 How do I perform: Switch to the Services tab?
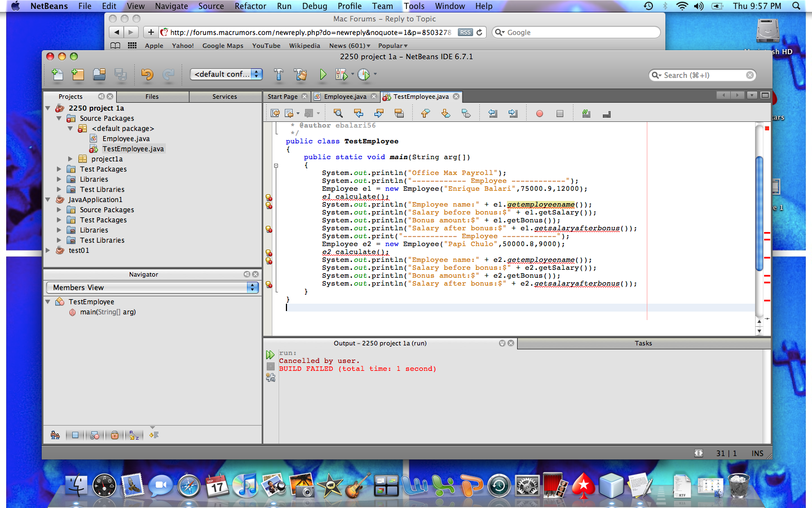point(224,97)
